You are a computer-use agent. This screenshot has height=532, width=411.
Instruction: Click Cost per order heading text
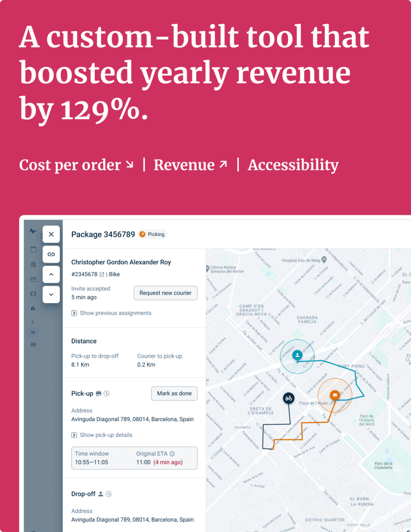70,165
